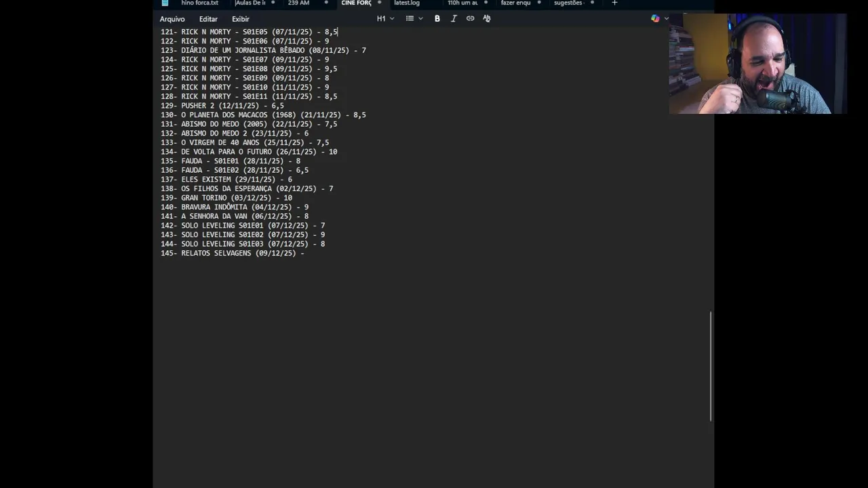
Task: Open the Arquivo menu
Action: tap(172, 19)
